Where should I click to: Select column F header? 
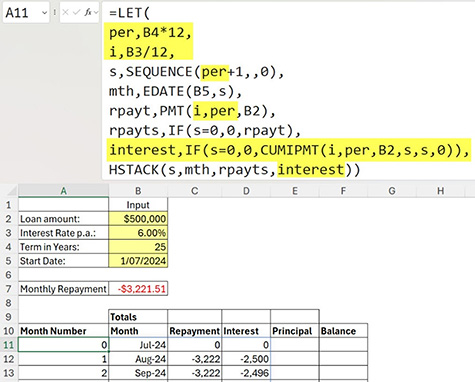click(x=343, y=191)
